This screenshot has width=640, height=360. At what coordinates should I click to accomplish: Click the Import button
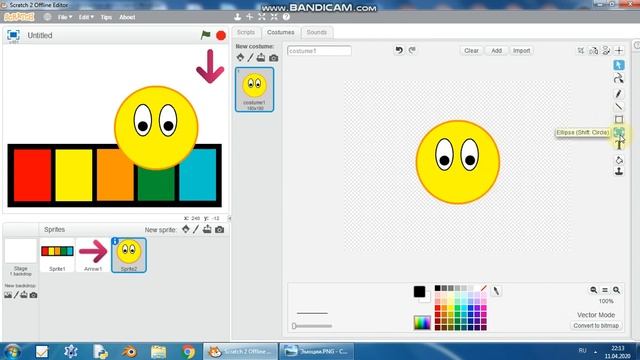click(x=521, y=51)
